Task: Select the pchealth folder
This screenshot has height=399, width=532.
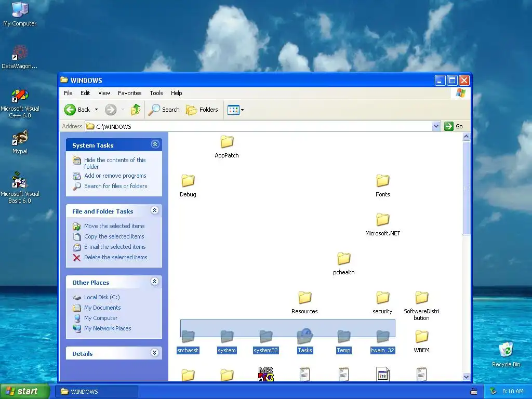Action: coord(344,263)
